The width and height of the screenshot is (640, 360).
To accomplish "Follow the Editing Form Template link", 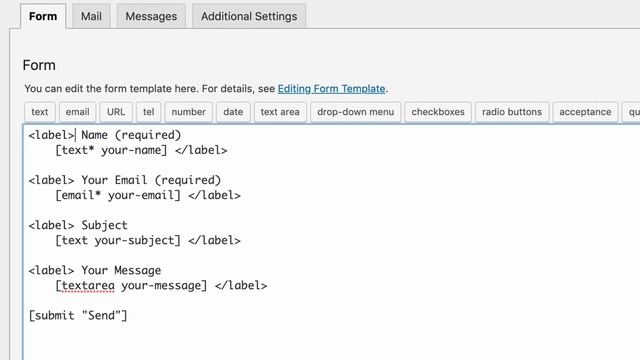I will [331, 89].
